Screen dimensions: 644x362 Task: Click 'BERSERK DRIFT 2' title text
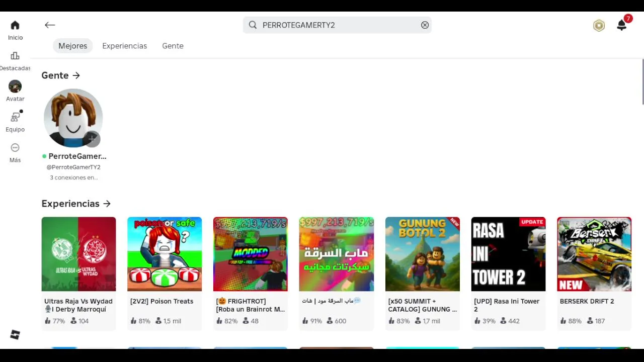pyautogui.click(x=587, y=301)
